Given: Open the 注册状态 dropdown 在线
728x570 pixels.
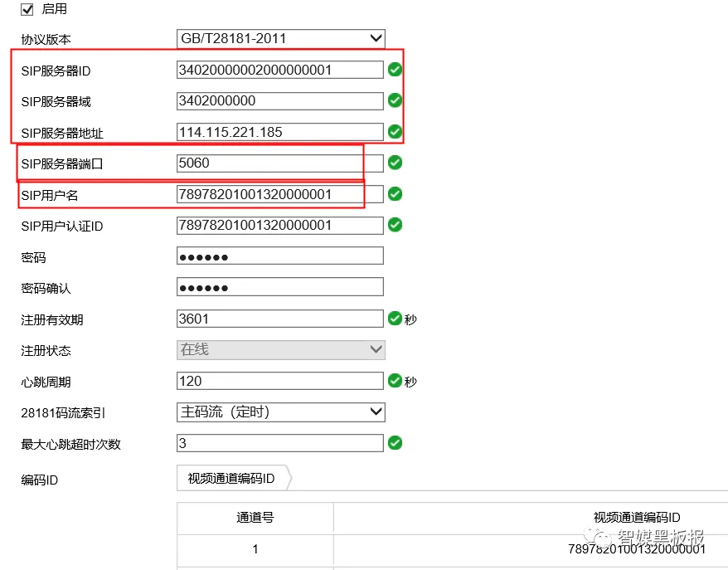Looking at the screenshot, I should (281, 349).
